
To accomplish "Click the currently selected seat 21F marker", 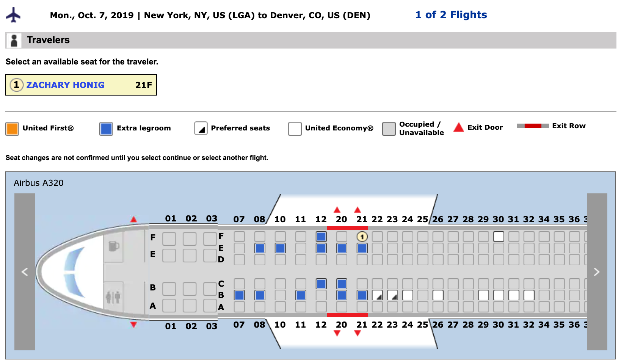I will (362, 237).
